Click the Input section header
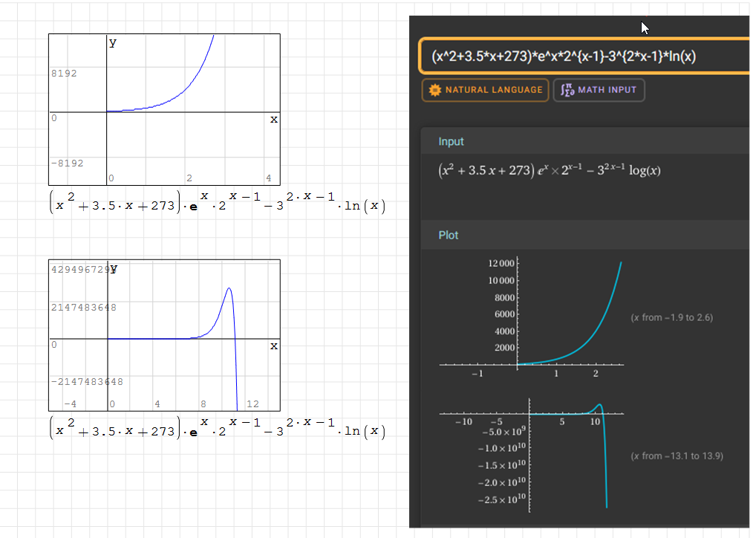The height and width of the screenshot is (538, 756). 451,141
